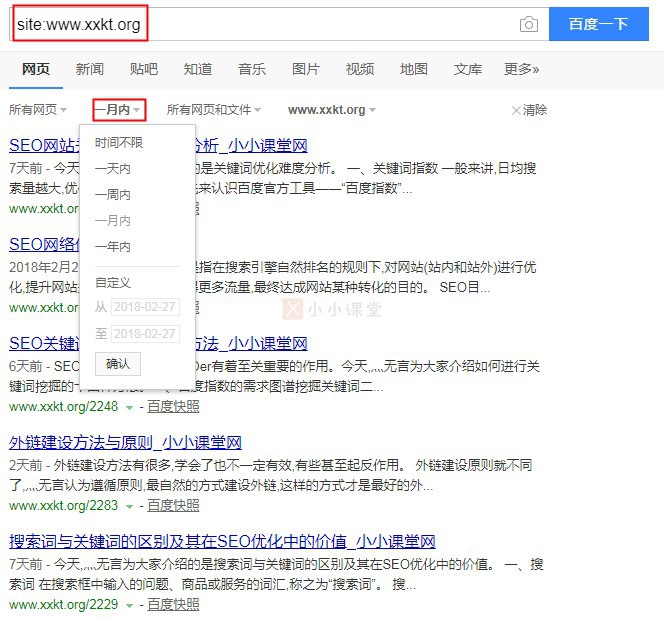Click the 确认 confirm button
This screenshot has height=619, width=664.
point(118,364)
